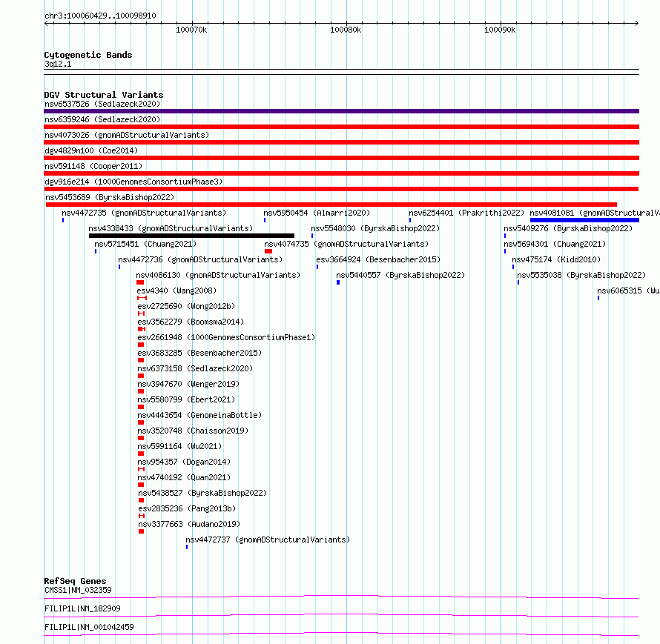660x644 pixels.
Task: Select the red nsv5580799 variant glyph
Action: point(141,407)
